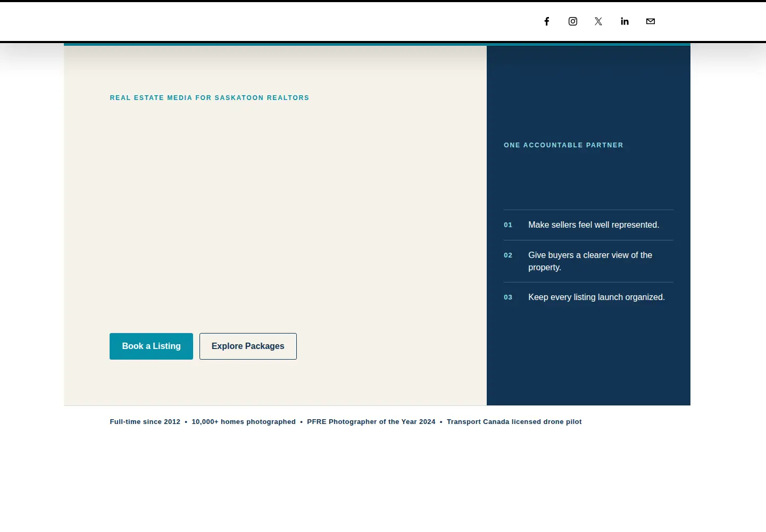The image size is (766, 532).
Task: Click the 'One Accountable Partner' label
Action: point(563,145)
